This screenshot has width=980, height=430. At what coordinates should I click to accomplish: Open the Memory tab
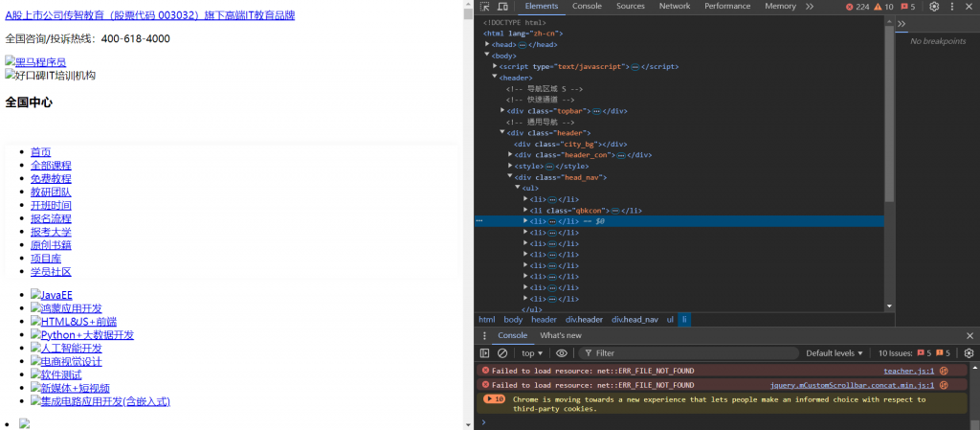tap(780, 7)
